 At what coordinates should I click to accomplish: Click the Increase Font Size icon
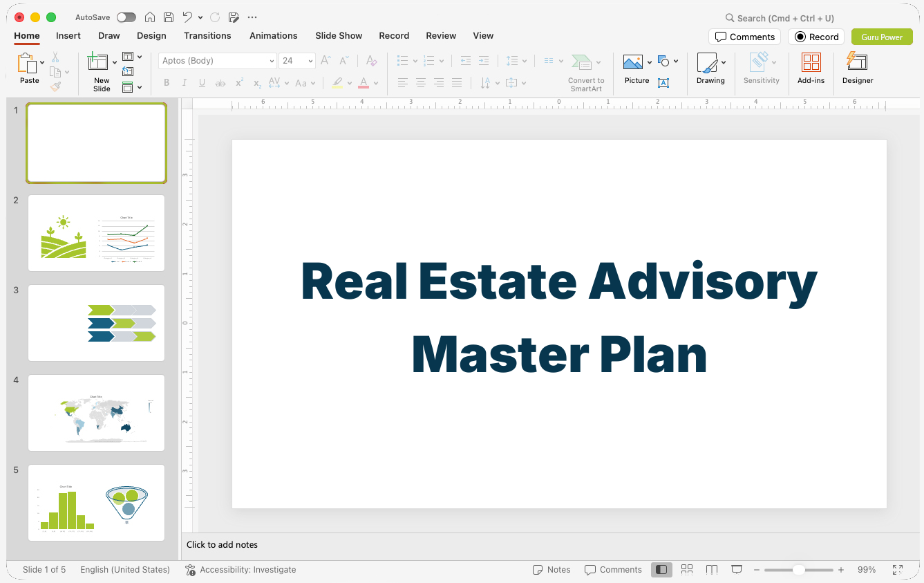(326, 61)
